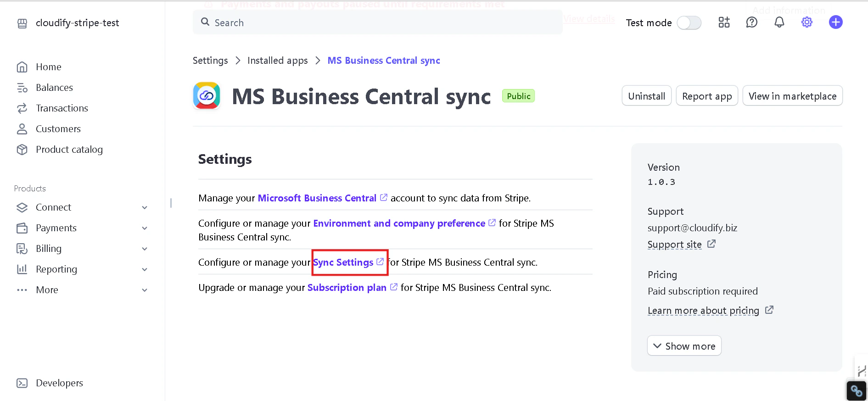The width and height of the screenshot is (868, 401).
Task: Open the apps grid icon
Action: tap(724, 22)
